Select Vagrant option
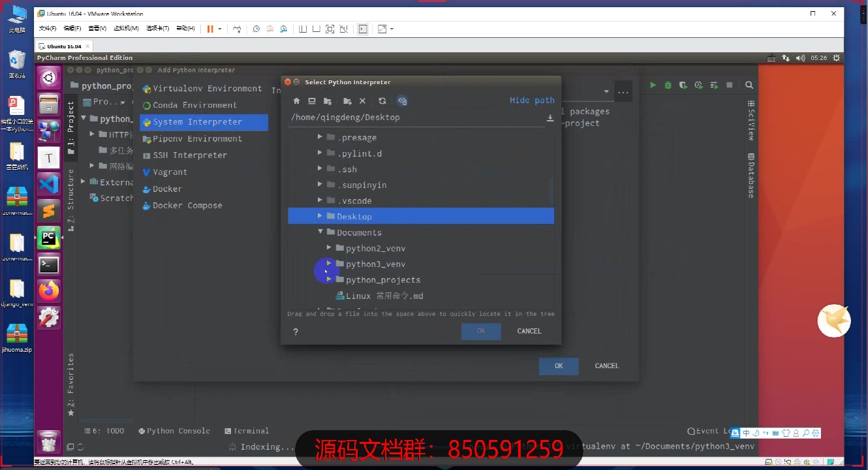868x470 pixels. click(203, 172)
